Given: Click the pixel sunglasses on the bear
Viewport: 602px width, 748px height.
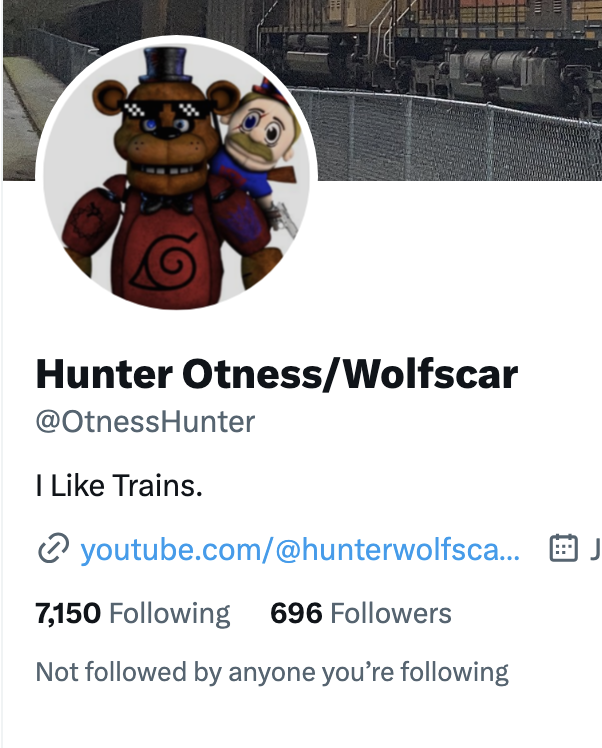Looking at the screenshot, I should pos(165,110).
